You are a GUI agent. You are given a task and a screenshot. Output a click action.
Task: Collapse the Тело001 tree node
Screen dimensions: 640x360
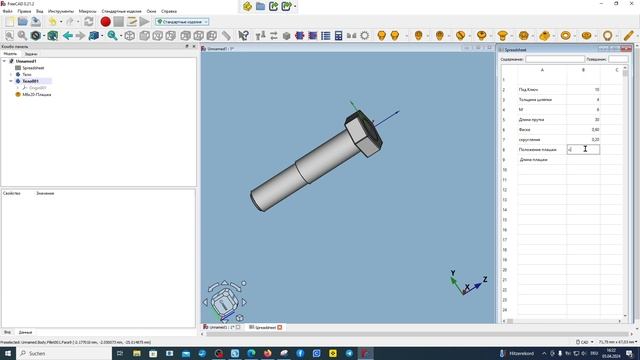tap(11, 81)
